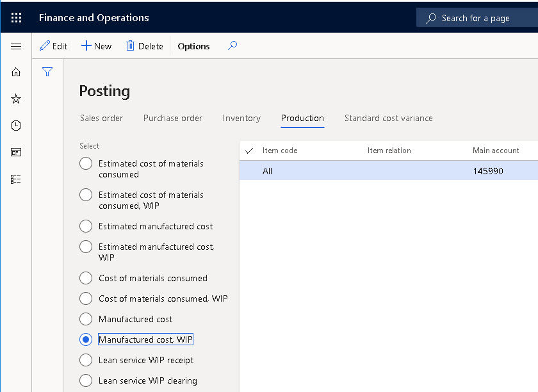Select the grid row with Main account 145990
This screenshot has width=538, height=392.
coord(384,171)
